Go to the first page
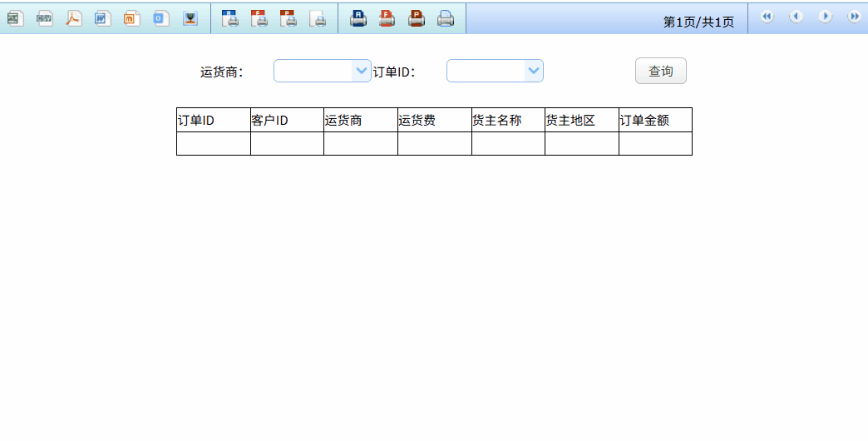 [x=767, y=17]
